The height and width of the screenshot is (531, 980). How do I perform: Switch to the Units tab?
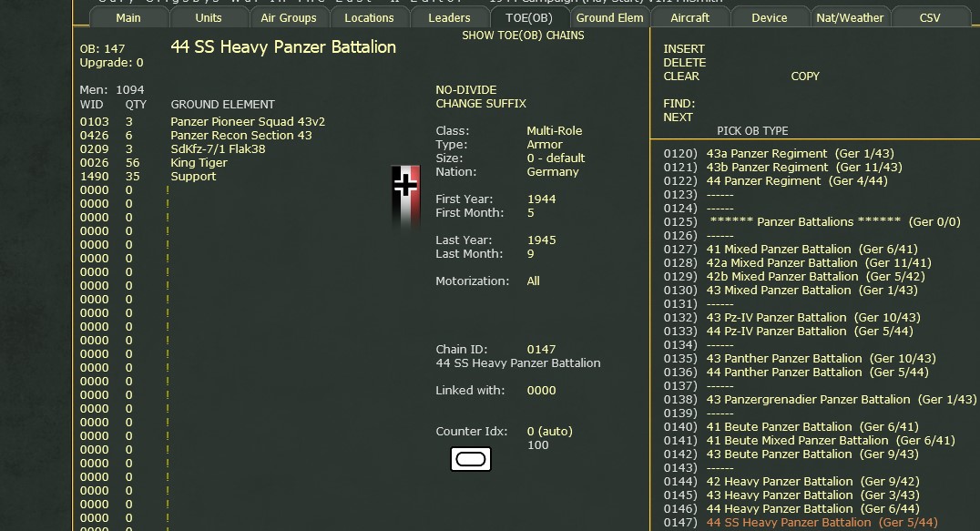(x=209, y=18)
